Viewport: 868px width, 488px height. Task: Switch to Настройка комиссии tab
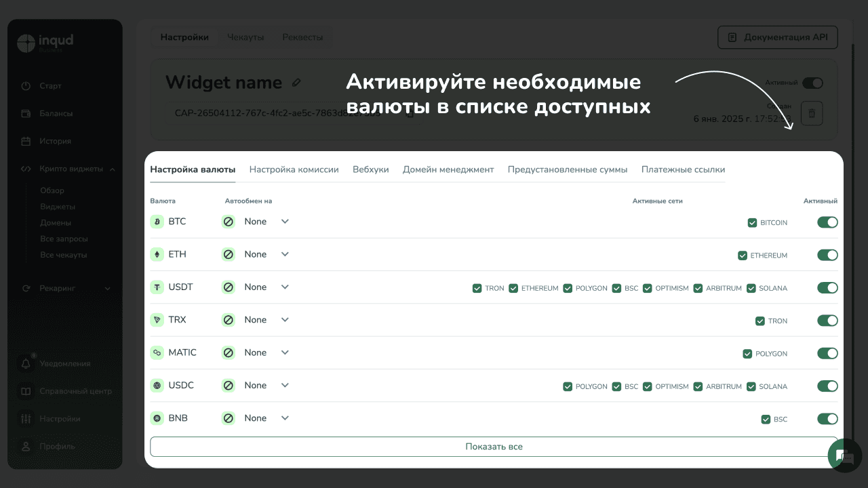pyautogui.click(x=294, y=169)
